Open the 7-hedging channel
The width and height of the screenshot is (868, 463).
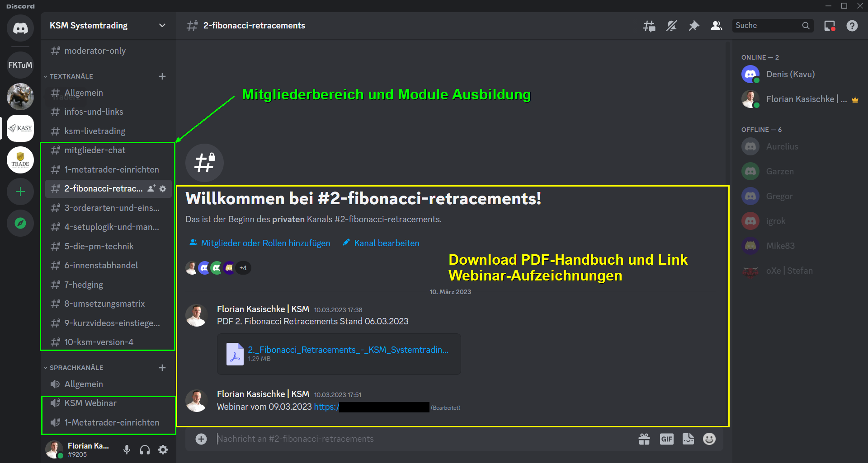tap(108, 285)
